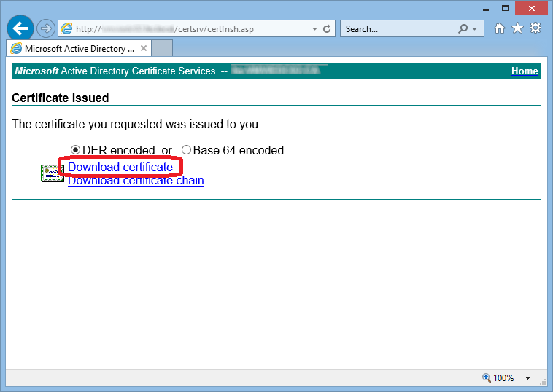This screenshot has height=392, width=553.
Task: Open Favorites using the star icon
Action: (517, 28)
